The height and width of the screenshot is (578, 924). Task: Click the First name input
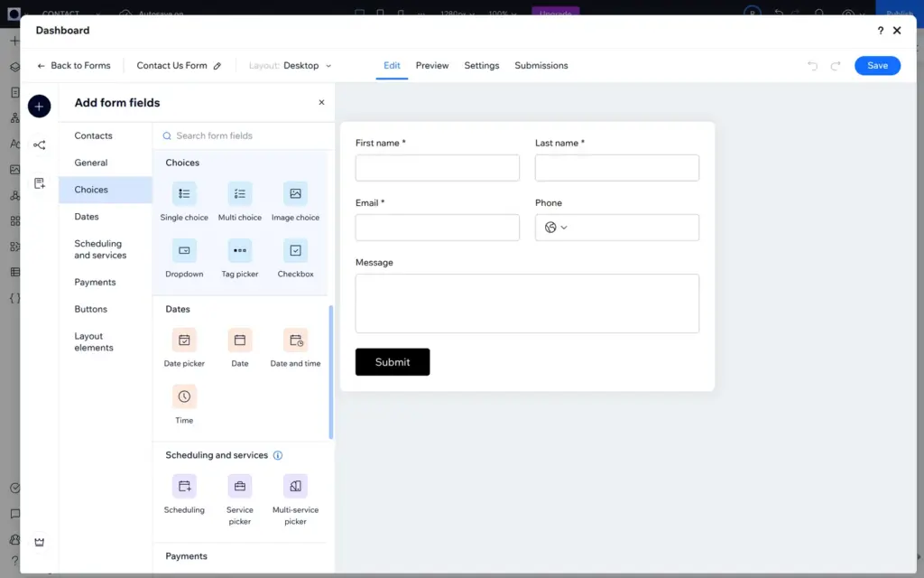438,168
